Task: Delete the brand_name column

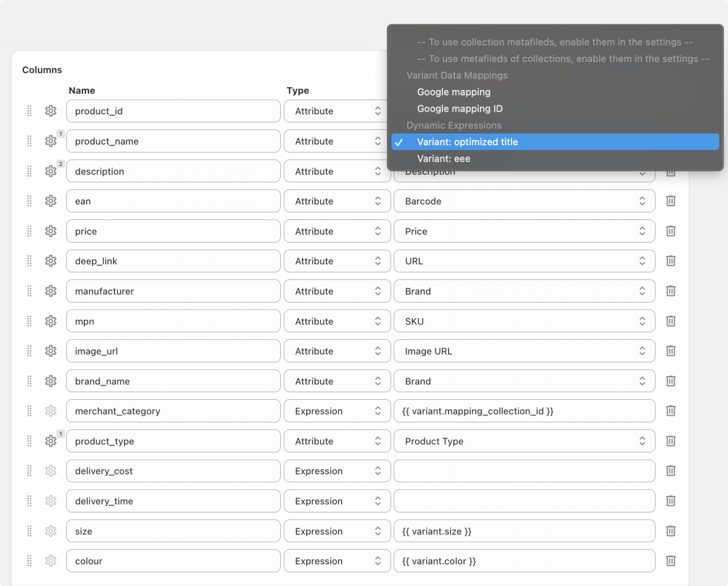Action: 670,381
